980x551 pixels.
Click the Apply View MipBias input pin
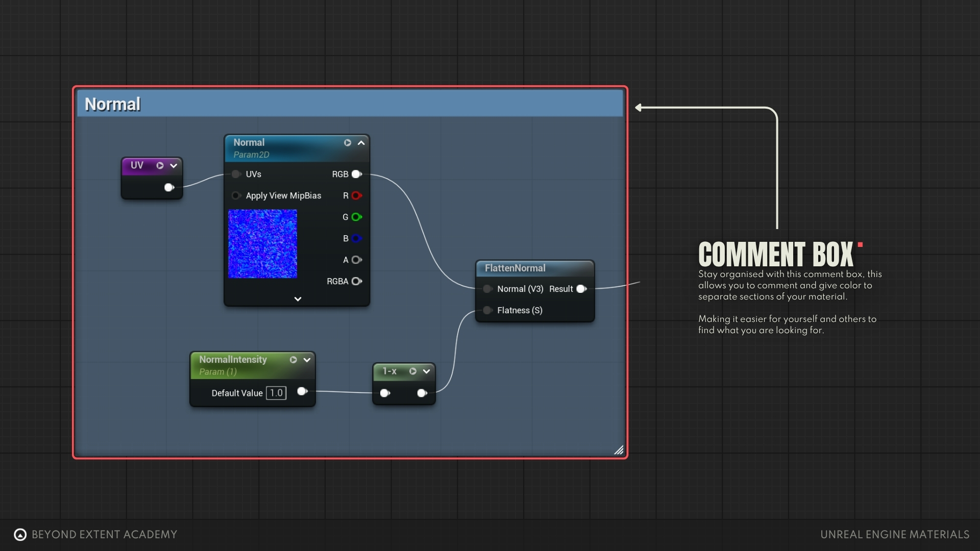[236, 196]
